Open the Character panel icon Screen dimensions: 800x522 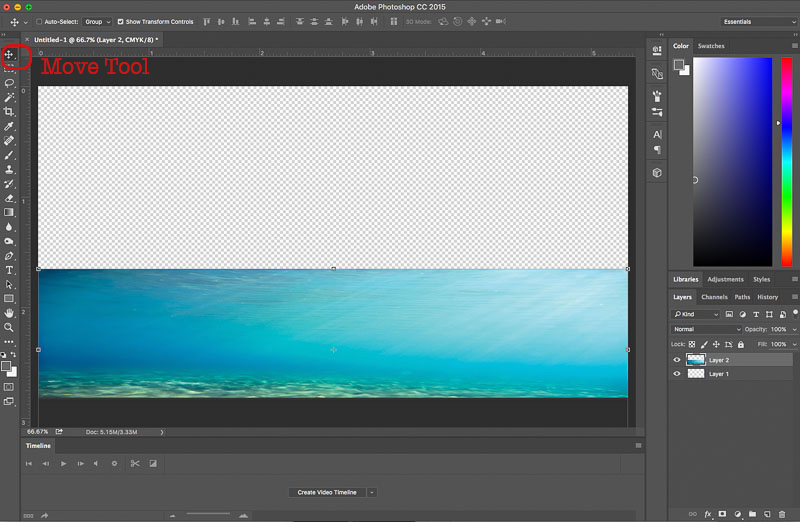[x=657, y=134]
